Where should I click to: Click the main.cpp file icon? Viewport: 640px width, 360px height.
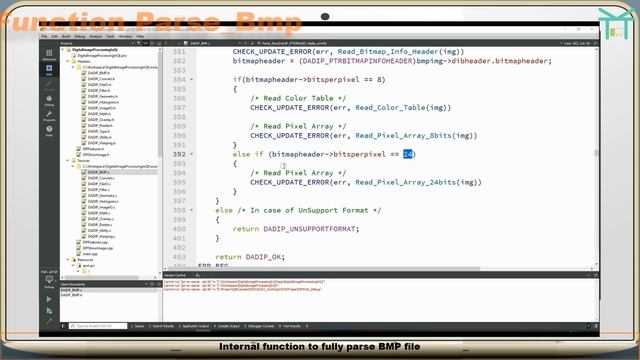click(79, 254)
